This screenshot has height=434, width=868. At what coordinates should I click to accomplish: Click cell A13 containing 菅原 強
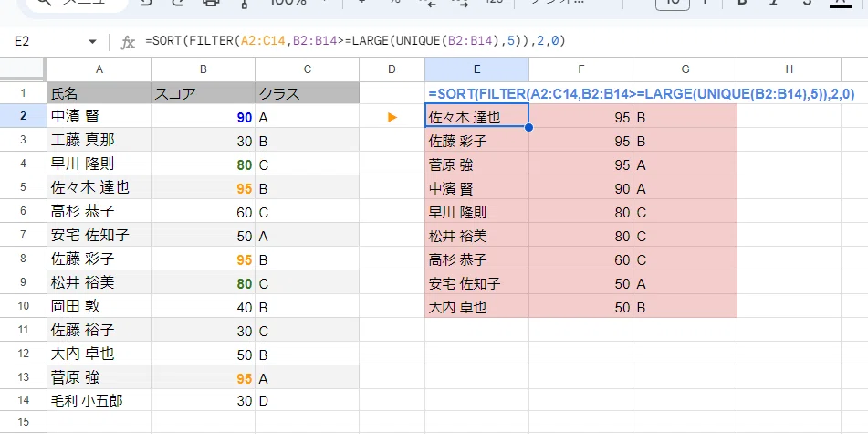point(99,377)
